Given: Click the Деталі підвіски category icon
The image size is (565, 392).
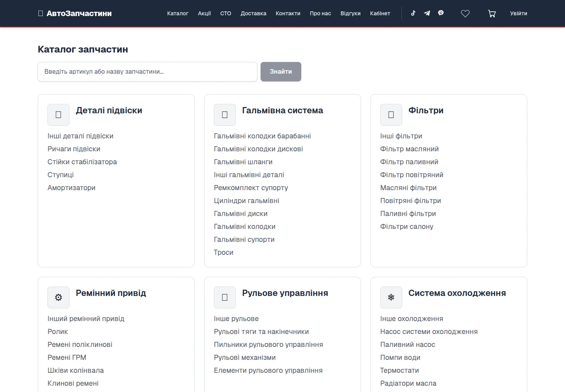Looking at the screenshot, I should tap(58, 115).
